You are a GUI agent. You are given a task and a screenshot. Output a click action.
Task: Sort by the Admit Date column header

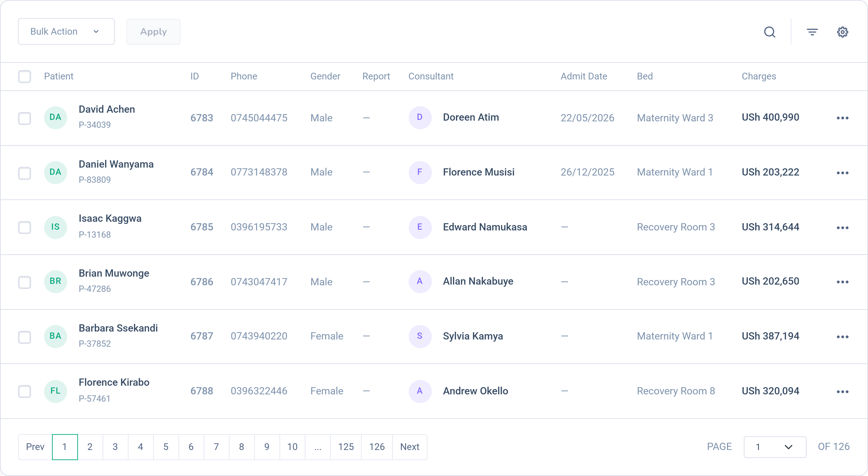click(584, 77)
